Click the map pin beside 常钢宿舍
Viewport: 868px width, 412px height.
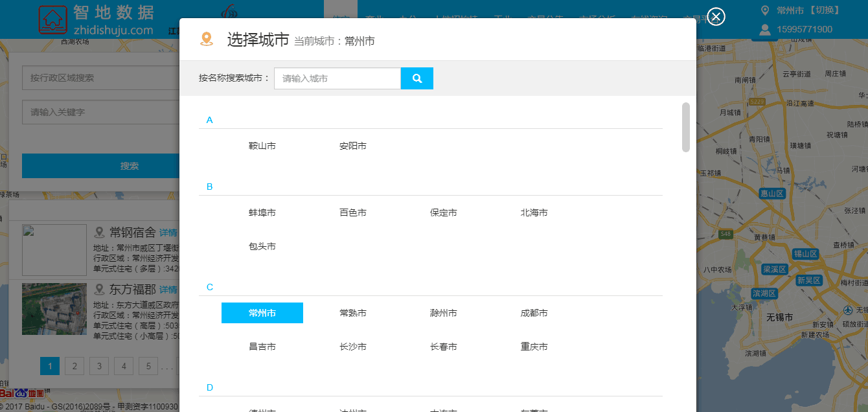click(x=100, y=233)
